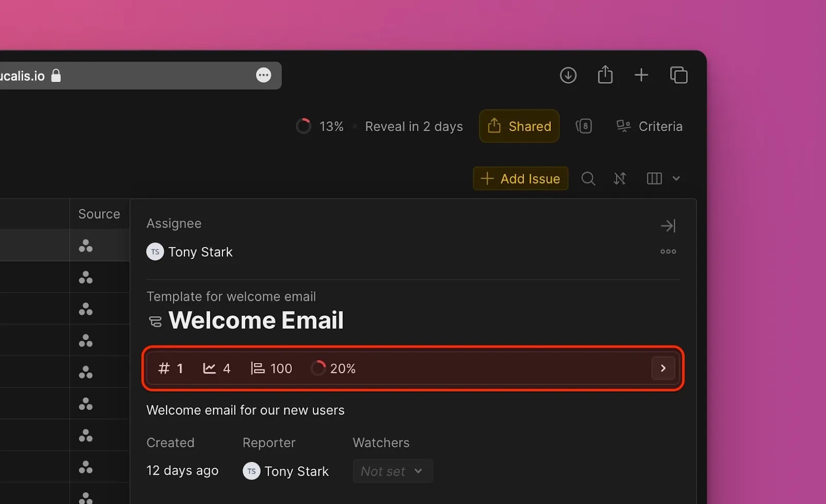Expand score details with chevron button

[663, 368]
